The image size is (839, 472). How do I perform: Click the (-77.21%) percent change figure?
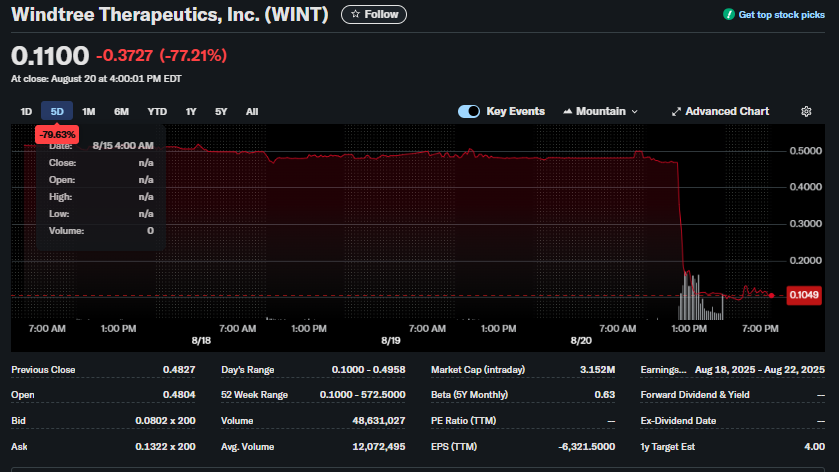tap(193, 55)
